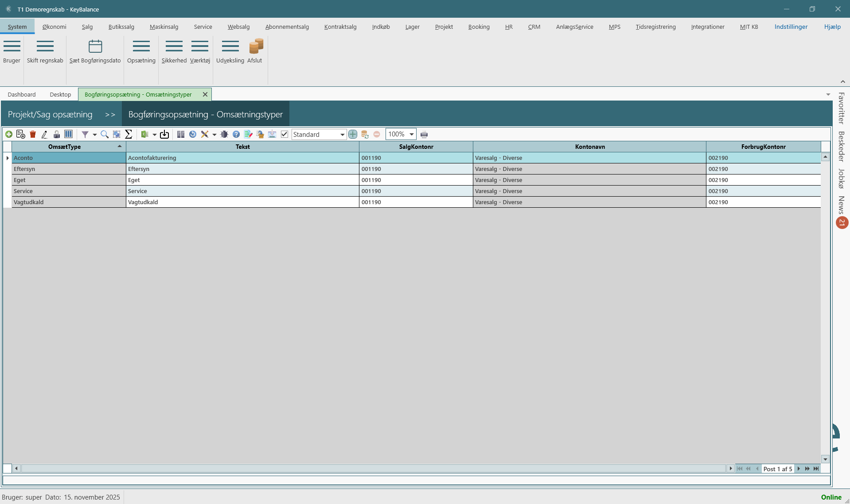The image size is (850, 504).
Task: Click the red trash delete icon
Action: (33, 134)
